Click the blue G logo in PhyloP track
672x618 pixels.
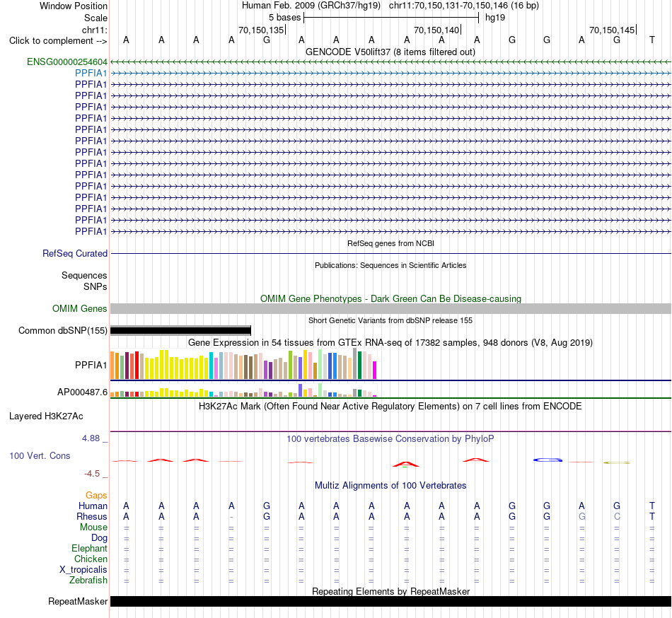548,460
